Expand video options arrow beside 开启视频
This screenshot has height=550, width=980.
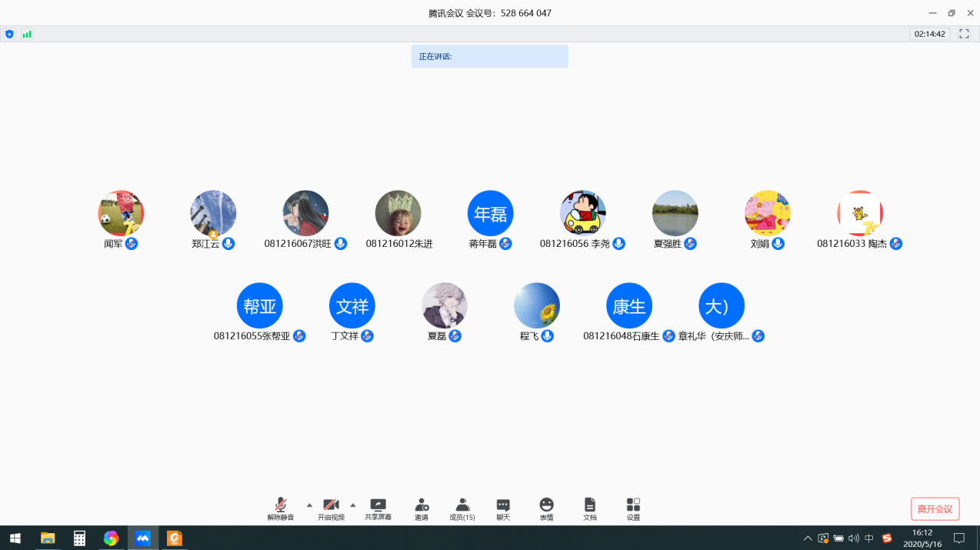353,505
